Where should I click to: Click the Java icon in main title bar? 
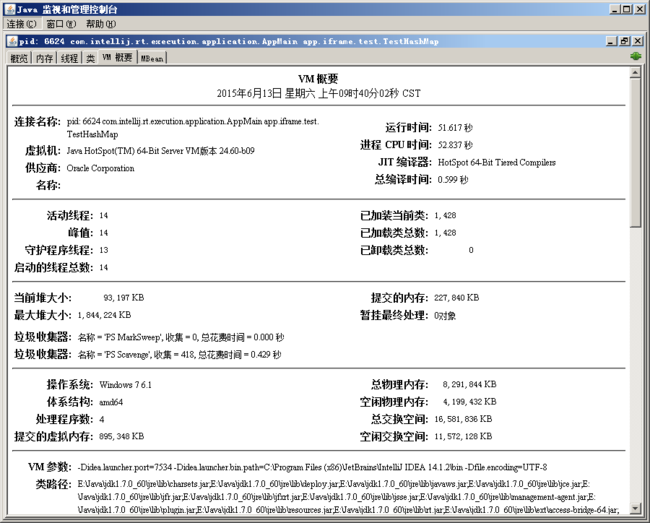pos(10,9)
